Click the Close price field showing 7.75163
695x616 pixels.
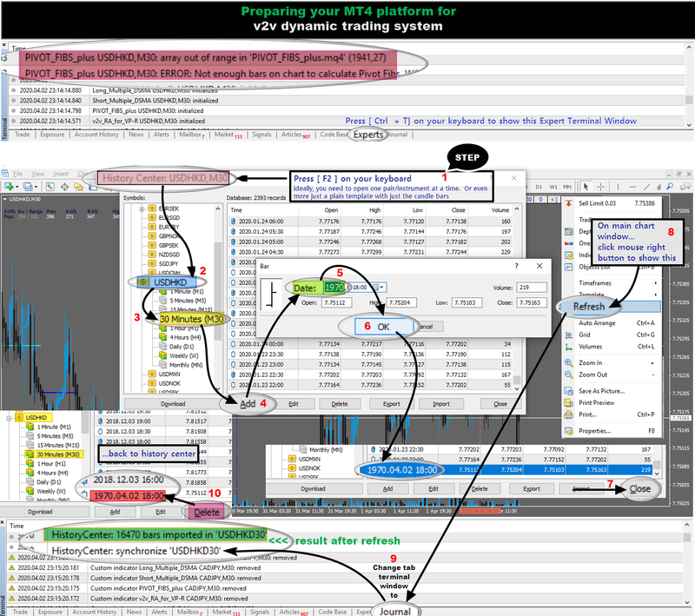531,302
